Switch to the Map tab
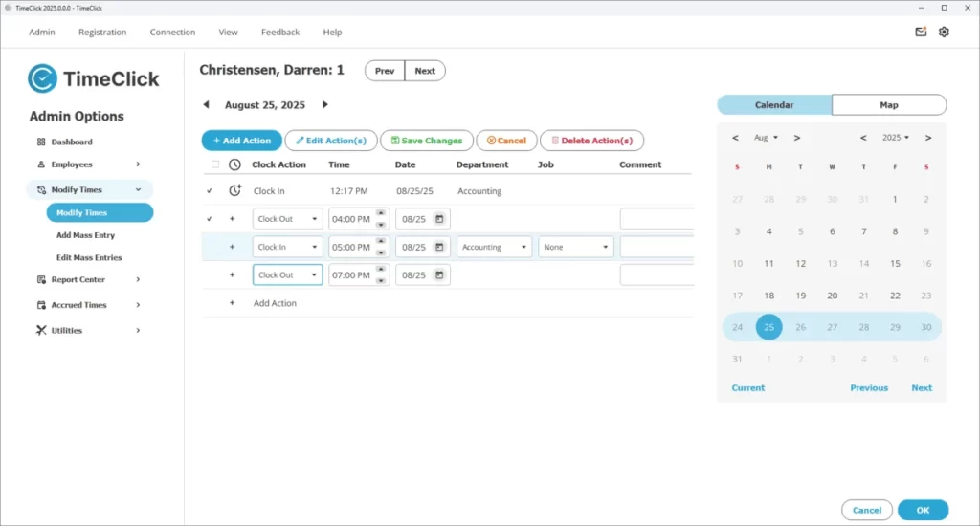This screenshot has width=980, height=526. coord(888,105)
